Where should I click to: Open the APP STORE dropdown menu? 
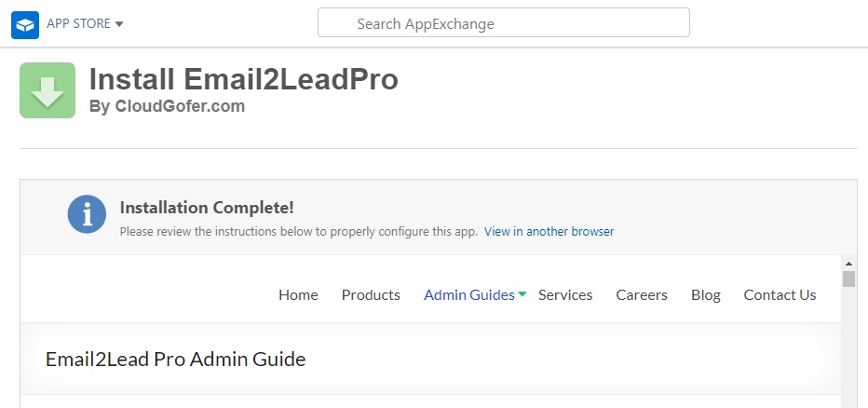[x=85, y=23]
